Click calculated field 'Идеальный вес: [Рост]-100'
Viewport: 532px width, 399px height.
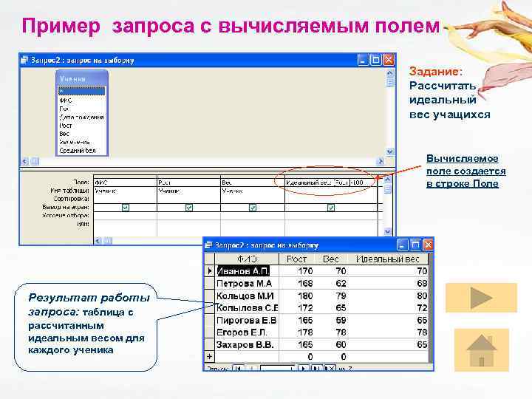pyautogui.click(x=331, y=183)
